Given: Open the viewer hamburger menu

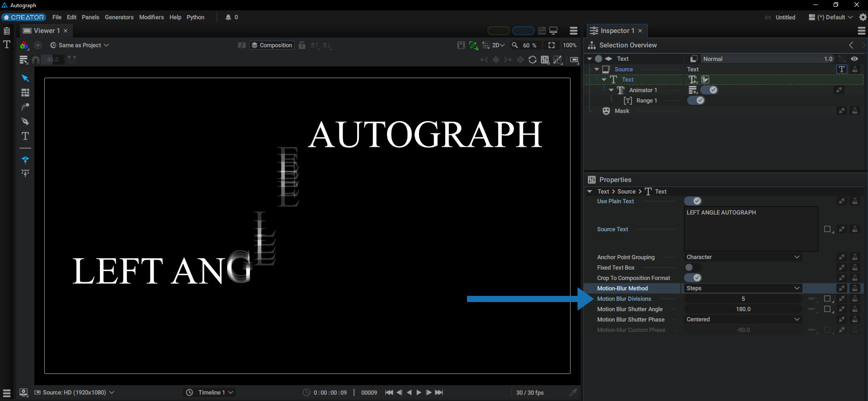Looking at the screenshot, I should point(574,31).
